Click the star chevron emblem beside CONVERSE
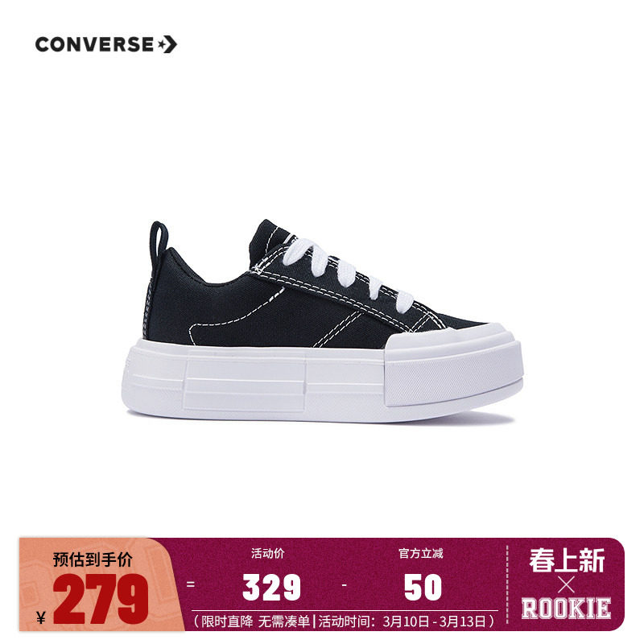 pyautogui.click(x=167, y=44)
